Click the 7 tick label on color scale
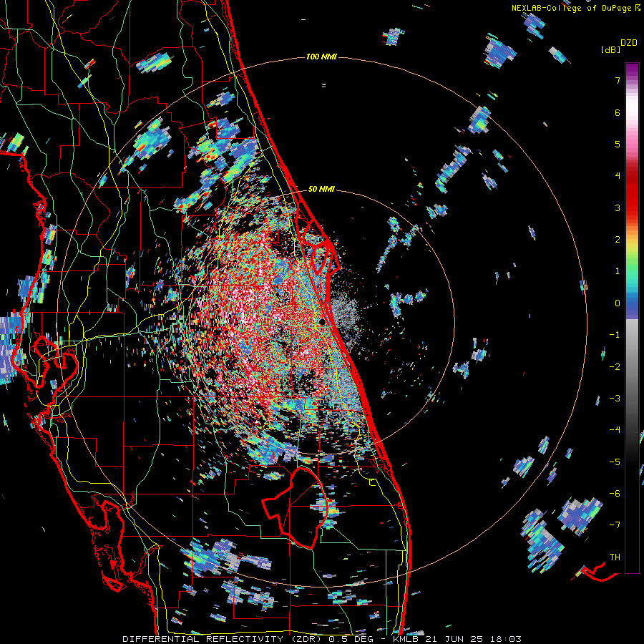Image resolution: width=644 pixels, height=644 pixels. point(618,80)
